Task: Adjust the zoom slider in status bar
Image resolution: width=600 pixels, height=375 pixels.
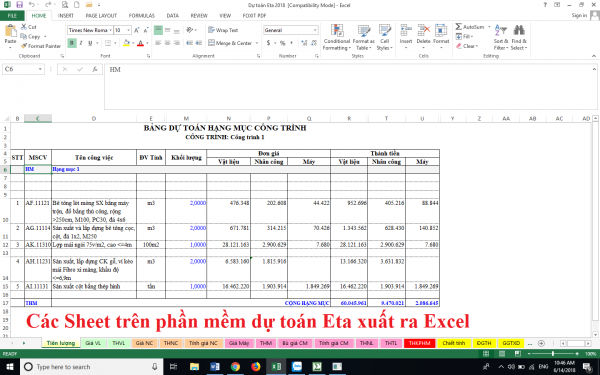Action: [553, 354]
